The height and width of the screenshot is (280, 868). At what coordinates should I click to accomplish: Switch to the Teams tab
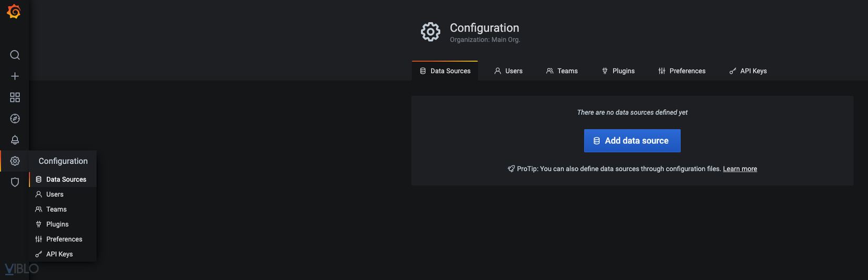click(x=562, y=71)
